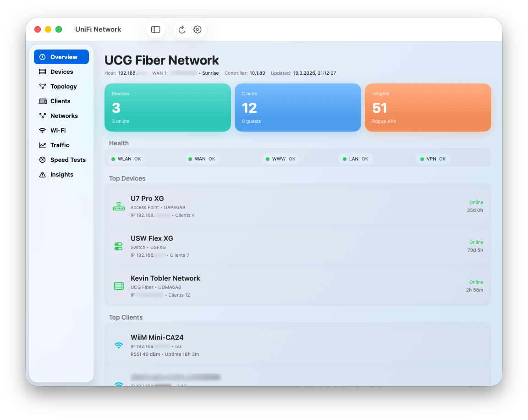528x420 pixels.
Task: Select the Insights warning icon
Action: click(x=42, y=174)
